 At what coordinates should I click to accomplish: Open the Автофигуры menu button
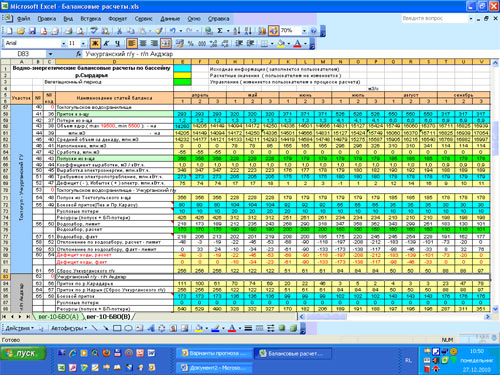click(69, 328)
